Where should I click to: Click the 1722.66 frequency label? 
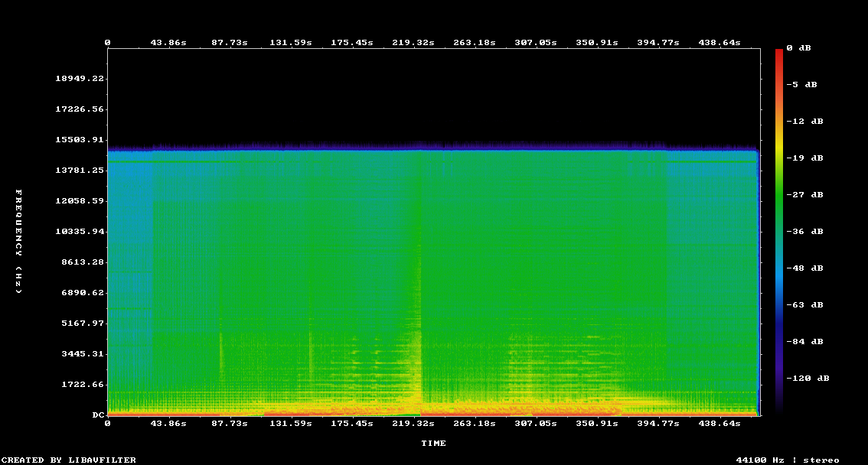click(83, 385)
